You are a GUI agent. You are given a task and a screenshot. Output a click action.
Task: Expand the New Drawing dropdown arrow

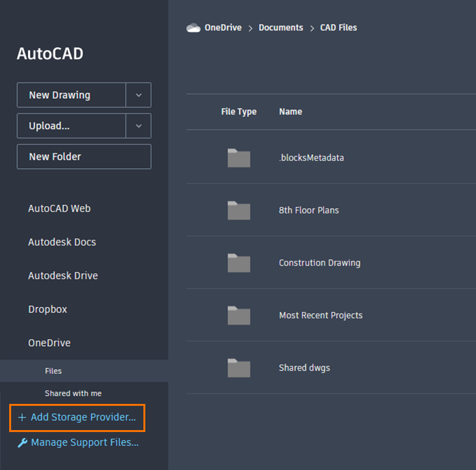(138, 95)
